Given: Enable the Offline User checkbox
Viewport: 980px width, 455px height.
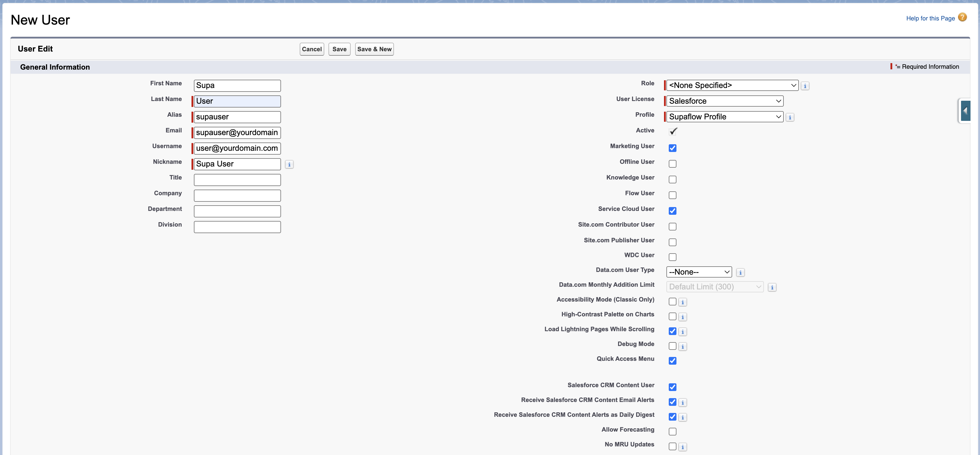Looking at the screenshot, I should 673,164.
